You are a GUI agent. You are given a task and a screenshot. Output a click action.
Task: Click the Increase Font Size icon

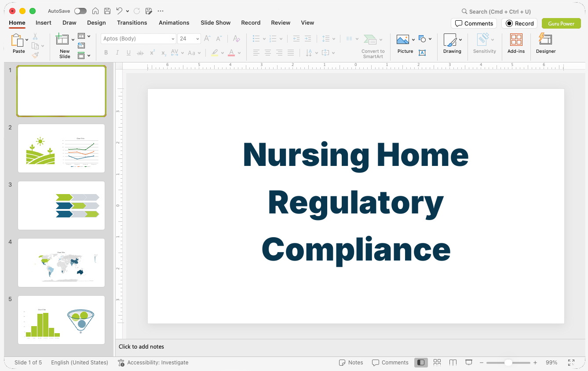[207, 39]
